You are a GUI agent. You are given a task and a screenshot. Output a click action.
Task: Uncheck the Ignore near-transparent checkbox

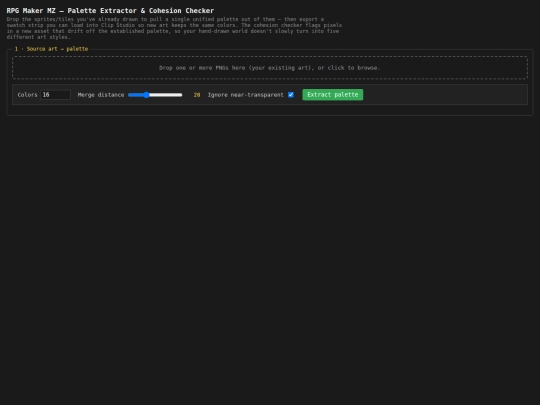(x=291, y=95)
